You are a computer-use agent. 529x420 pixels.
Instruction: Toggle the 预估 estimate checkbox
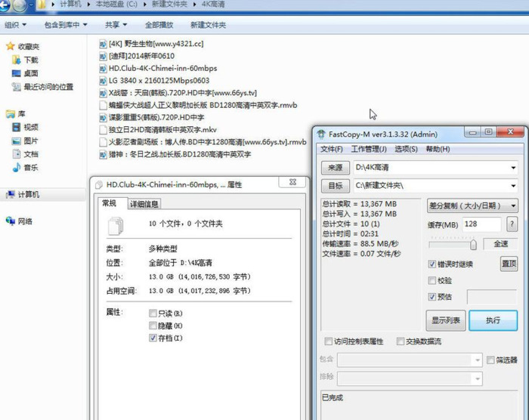[x=432, y=297]
